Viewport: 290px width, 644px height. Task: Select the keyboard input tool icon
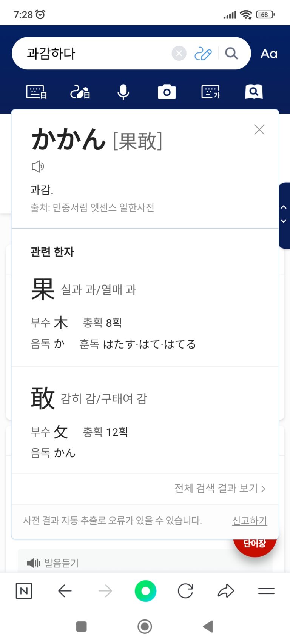pos(36,92)
